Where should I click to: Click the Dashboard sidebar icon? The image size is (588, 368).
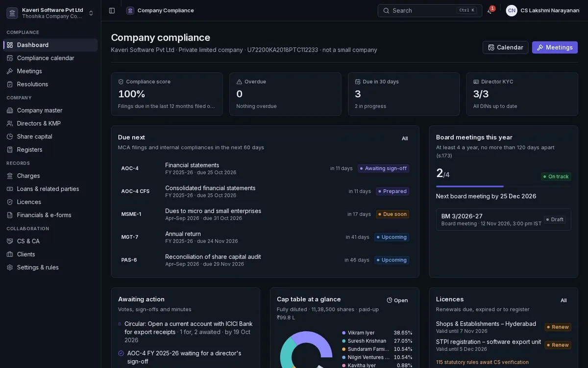coord(10,45)
